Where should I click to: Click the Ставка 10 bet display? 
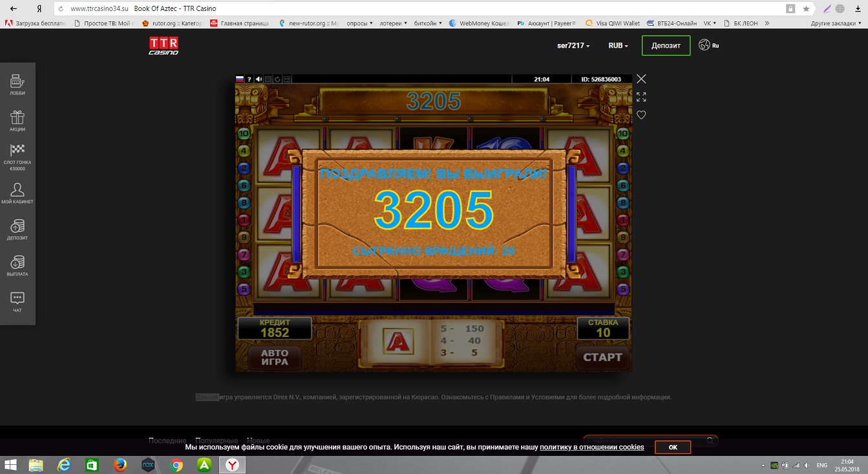603,328
